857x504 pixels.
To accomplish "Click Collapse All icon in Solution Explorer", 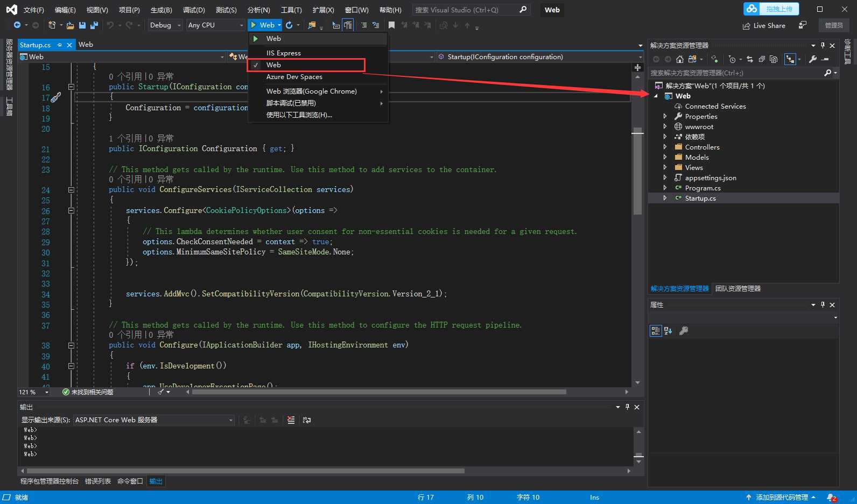I will point(762,59).
